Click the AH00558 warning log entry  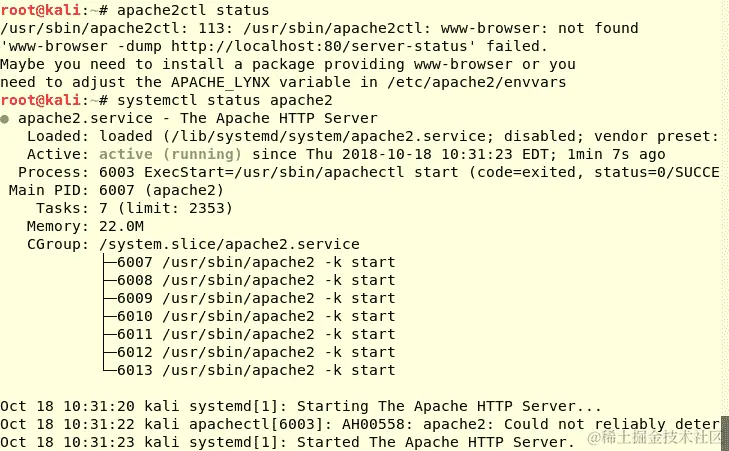click(x=360, y=424)
